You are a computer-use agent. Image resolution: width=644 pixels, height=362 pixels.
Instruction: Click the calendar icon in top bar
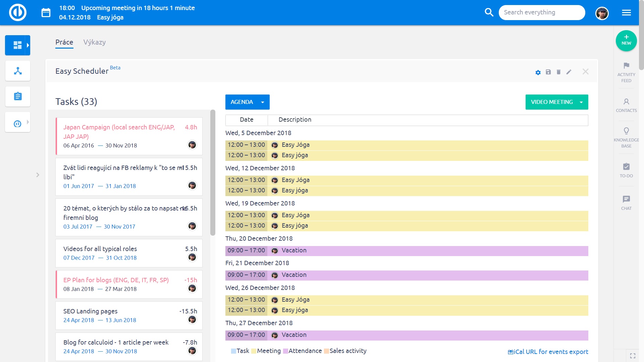click(x=46, y=13)
